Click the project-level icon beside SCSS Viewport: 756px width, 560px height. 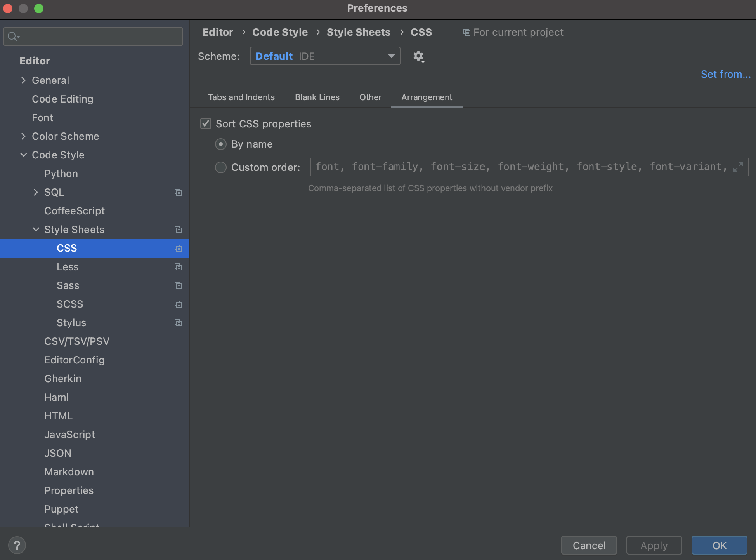click(178, 304)
